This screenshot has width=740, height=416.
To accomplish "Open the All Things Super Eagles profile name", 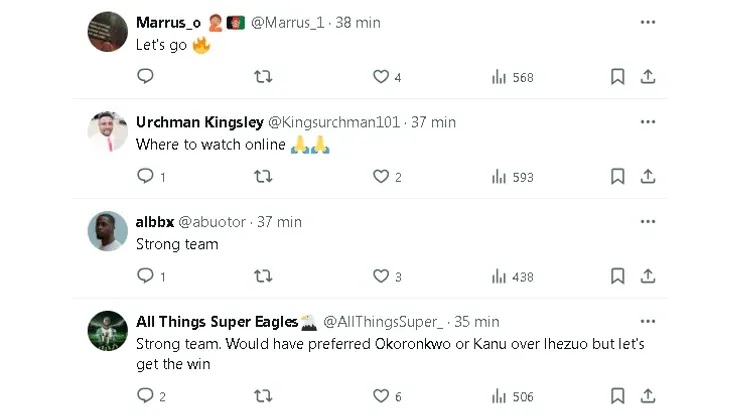I will coord(217,322).
